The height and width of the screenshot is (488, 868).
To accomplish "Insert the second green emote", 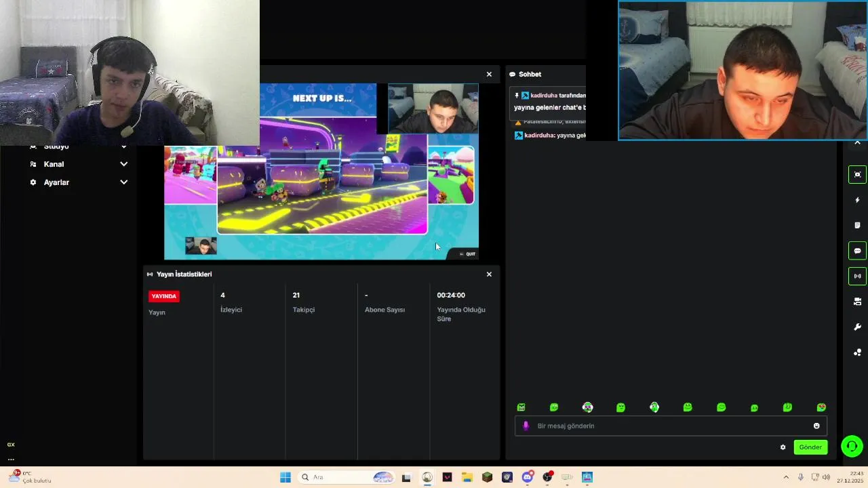I will 554,407.
